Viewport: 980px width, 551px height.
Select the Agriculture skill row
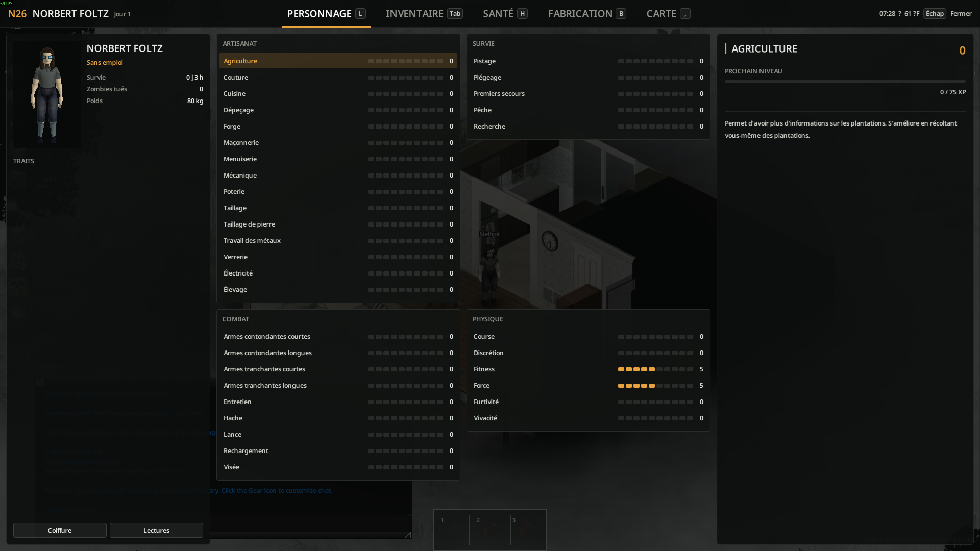point(338,61)
